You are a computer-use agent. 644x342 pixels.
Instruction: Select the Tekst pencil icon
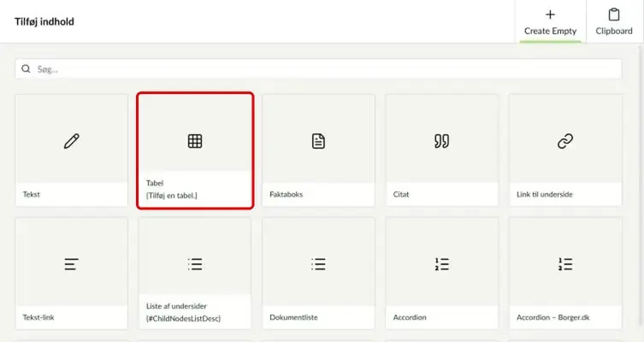point(72,141)
